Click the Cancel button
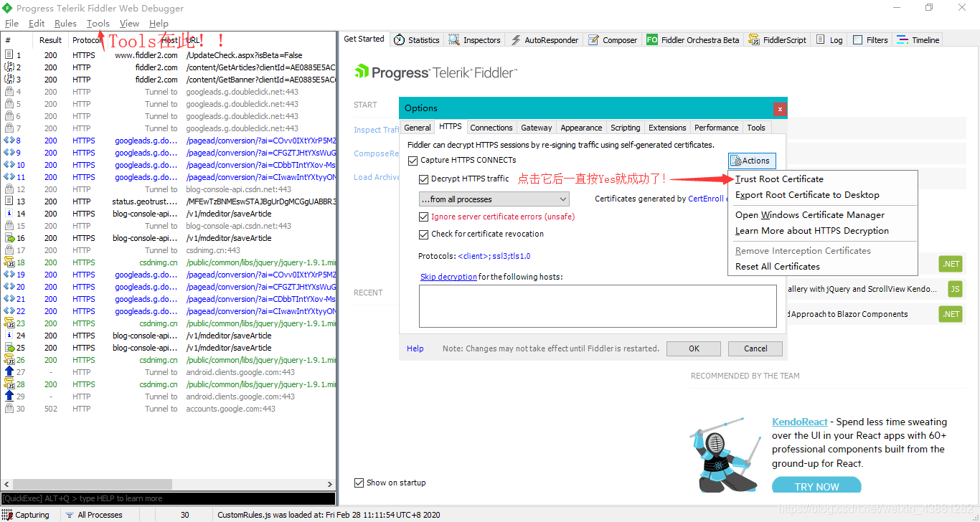This screenshot has height=522, width=980. click(755, 348)
